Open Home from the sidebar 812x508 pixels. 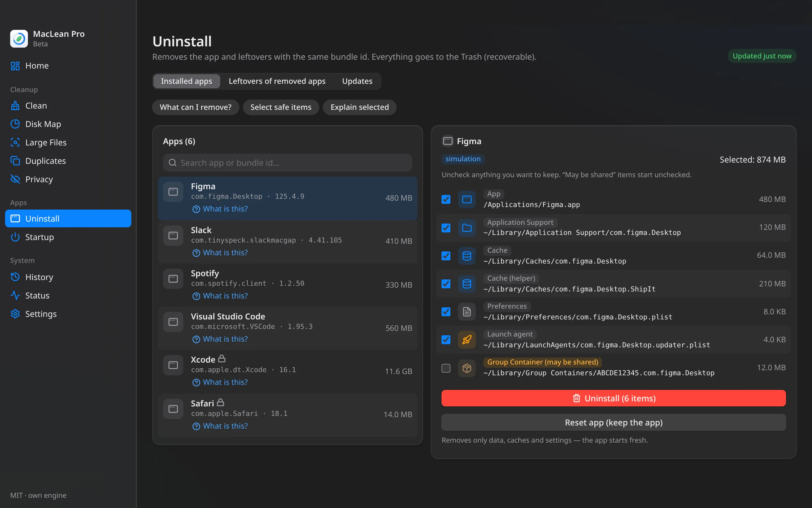point(68,66)
